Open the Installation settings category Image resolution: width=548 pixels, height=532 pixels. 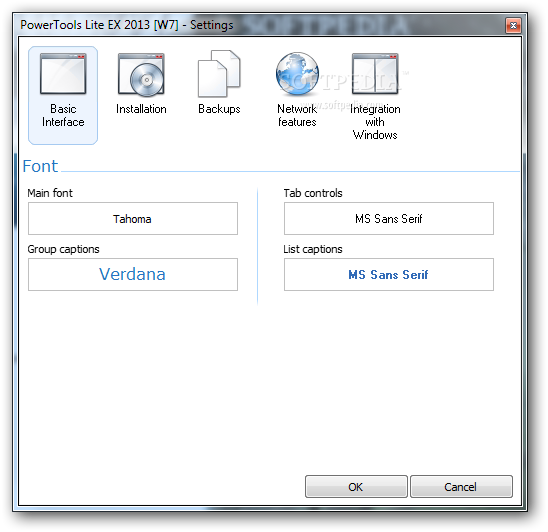(141, 84)
